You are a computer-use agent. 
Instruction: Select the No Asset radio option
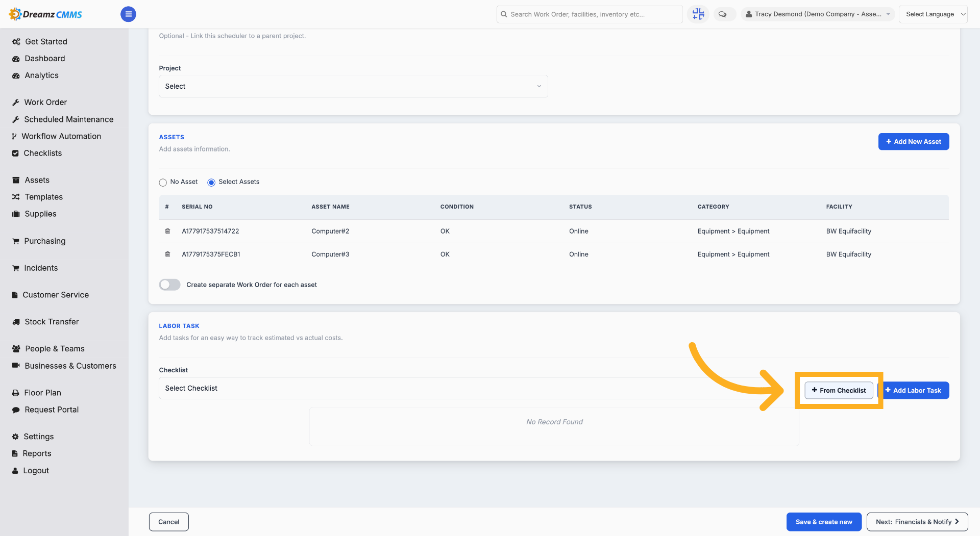[x=163, y=182]
